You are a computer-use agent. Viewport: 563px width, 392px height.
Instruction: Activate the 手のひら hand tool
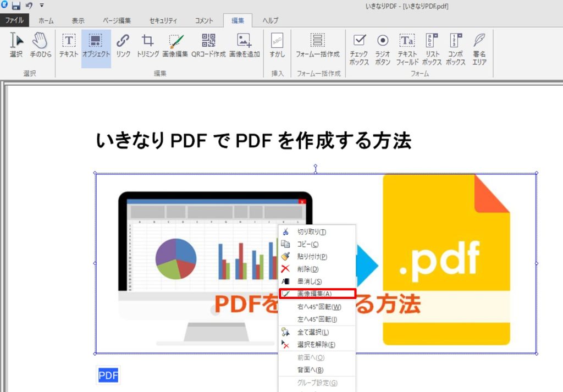(x=40, y=45)
